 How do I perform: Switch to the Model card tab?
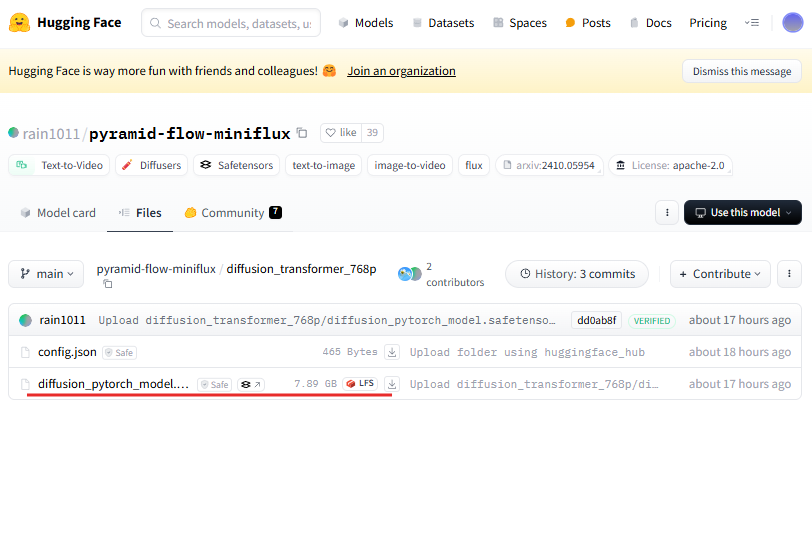point(58,213)
